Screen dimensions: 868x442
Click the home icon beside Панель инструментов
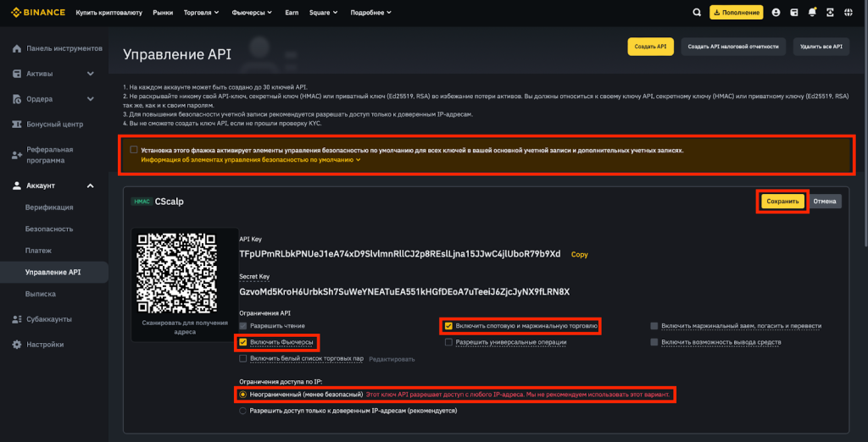click(17, 48)
